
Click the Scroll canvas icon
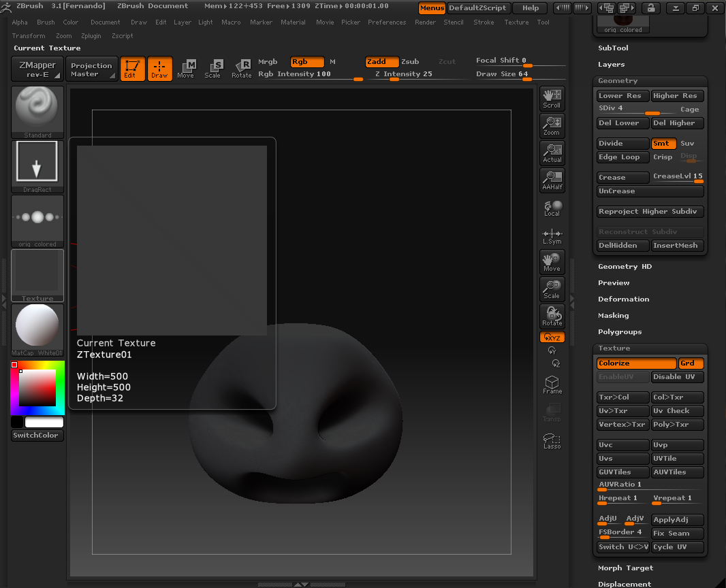552,98
